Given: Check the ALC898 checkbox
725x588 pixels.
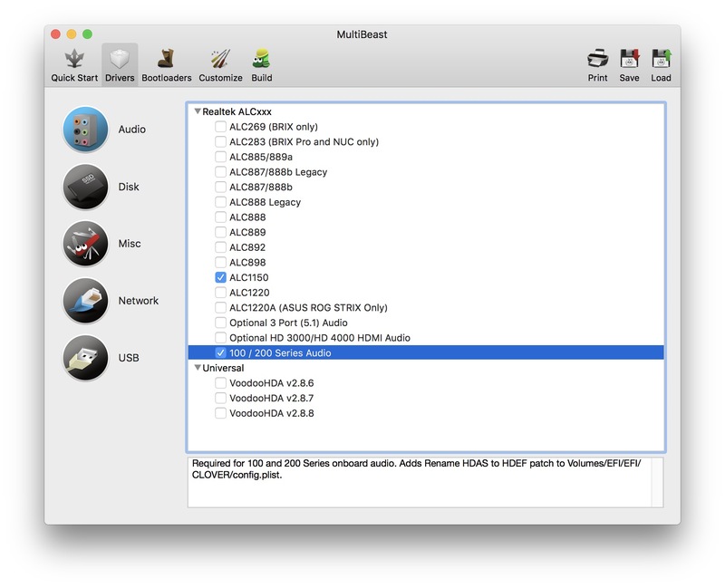Looking at the screenshot, I should (x=220, y=263).
